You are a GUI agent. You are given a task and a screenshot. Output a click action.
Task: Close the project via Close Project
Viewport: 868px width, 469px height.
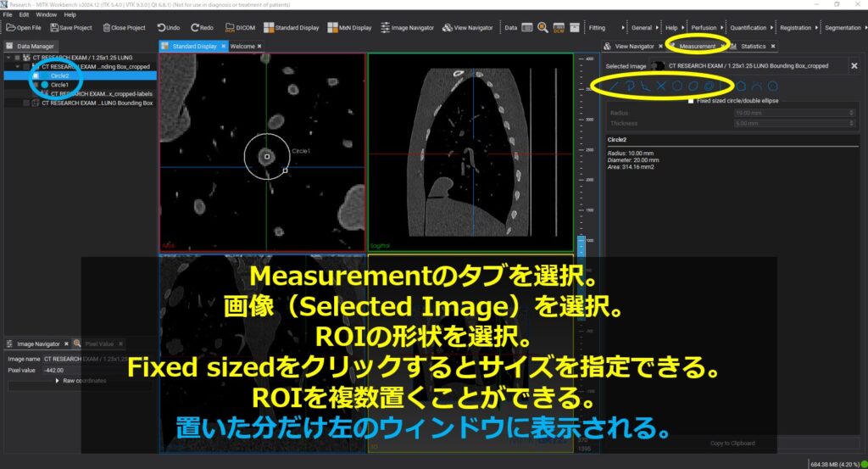click(124, 27)
